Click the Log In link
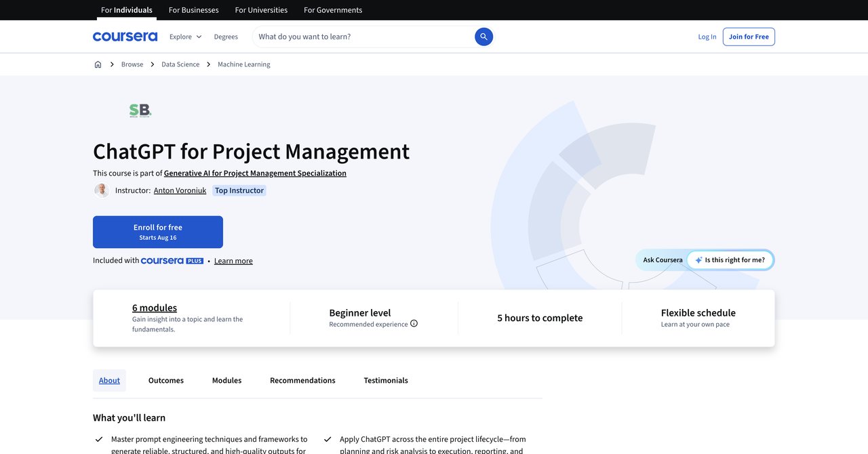The width and height of the screenshot is (868, 454). [707, 37]
